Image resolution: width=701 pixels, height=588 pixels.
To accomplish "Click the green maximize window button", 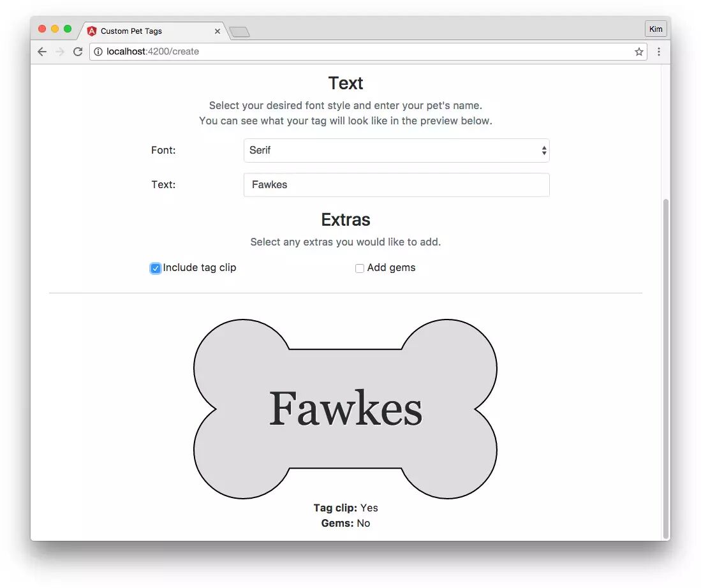I will point(68,29).
